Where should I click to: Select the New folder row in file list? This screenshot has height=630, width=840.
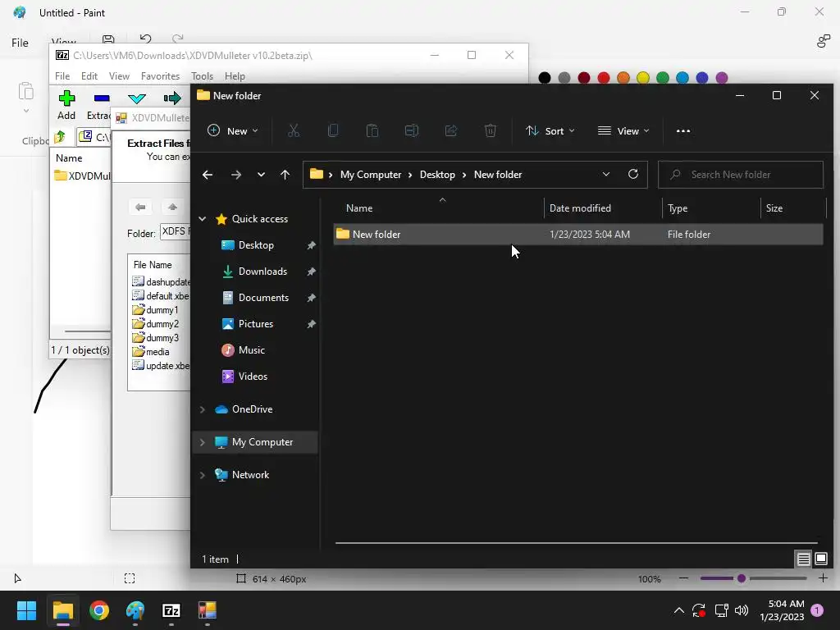pyautogui.click(x=578, y=234)
